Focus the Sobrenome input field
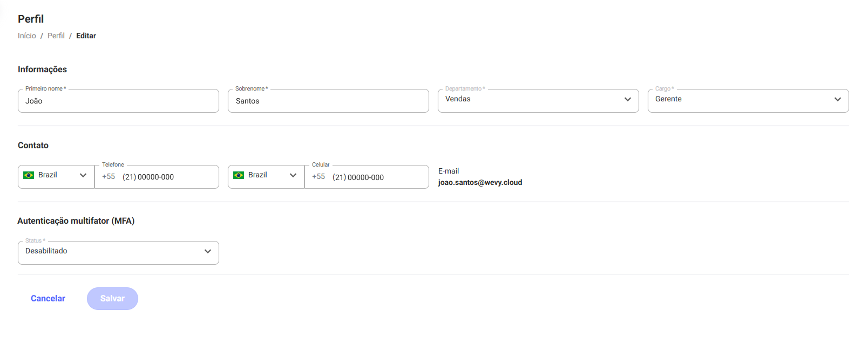868x345 pixels. point(328,101)
